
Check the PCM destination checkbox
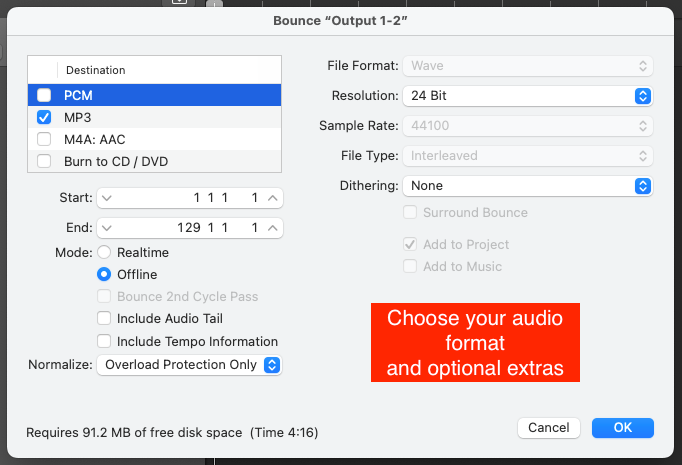tap(44, 96)
